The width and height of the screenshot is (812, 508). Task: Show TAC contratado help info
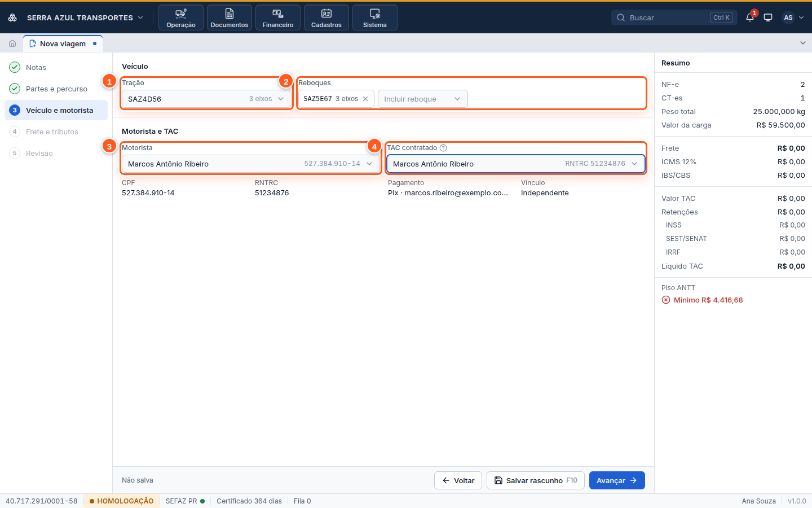pos(443,148)
